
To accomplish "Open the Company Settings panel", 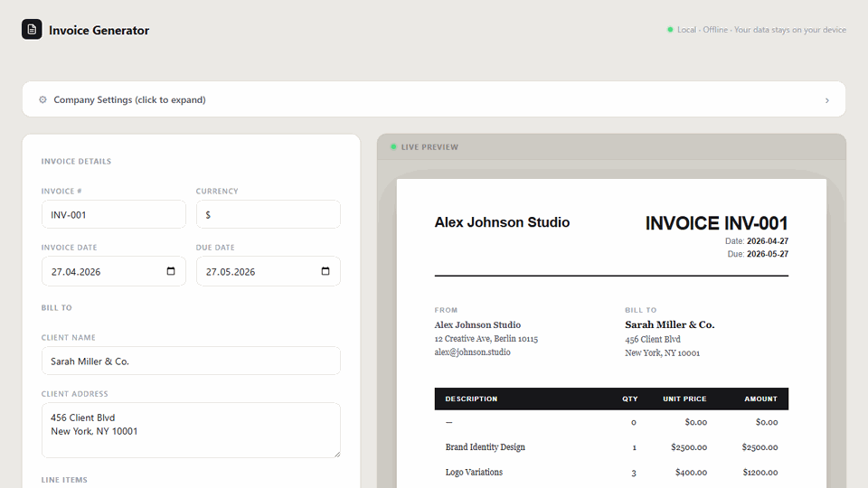I will [434, 99].
